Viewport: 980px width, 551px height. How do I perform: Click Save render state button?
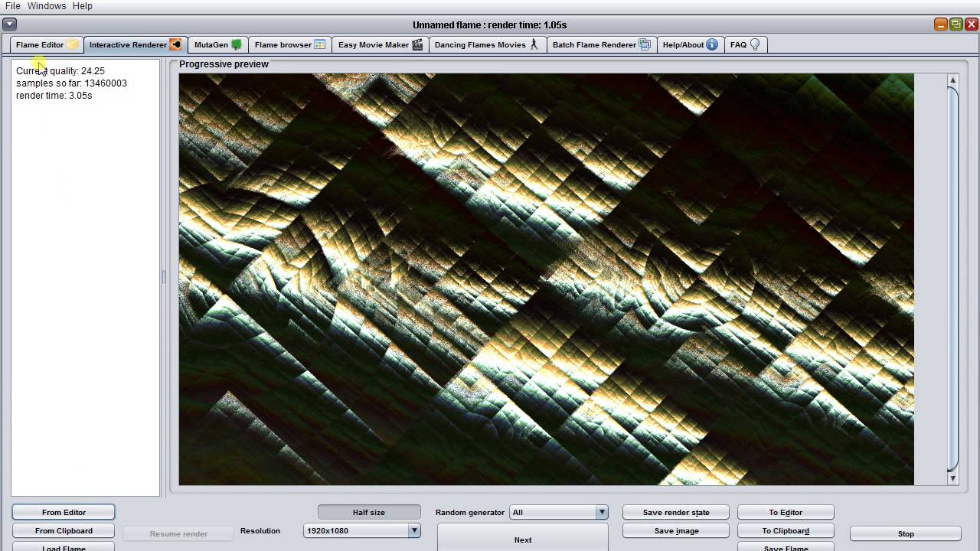(x=676, y=512)
